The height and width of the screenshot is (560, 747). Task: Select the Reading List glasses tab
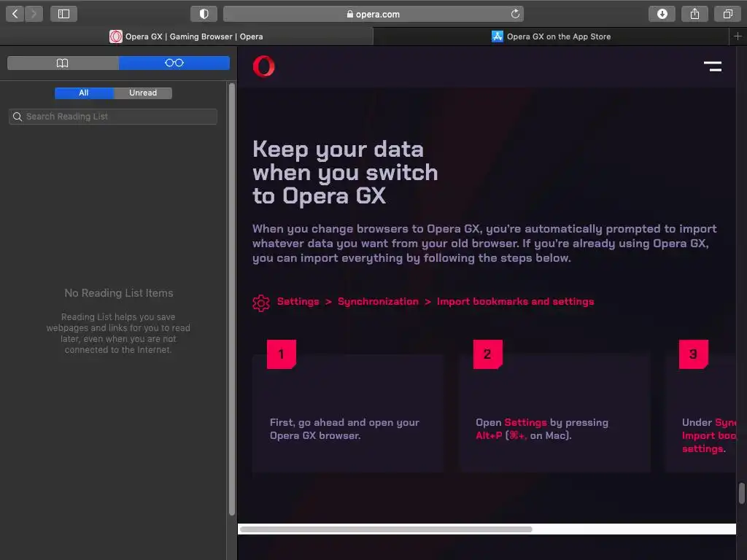174,63
